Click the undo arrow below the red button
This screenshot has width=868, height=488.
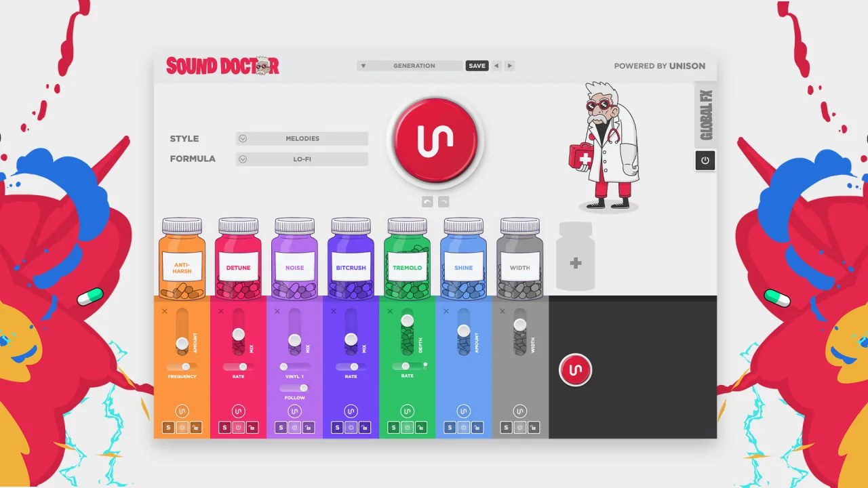click(427, 201)
